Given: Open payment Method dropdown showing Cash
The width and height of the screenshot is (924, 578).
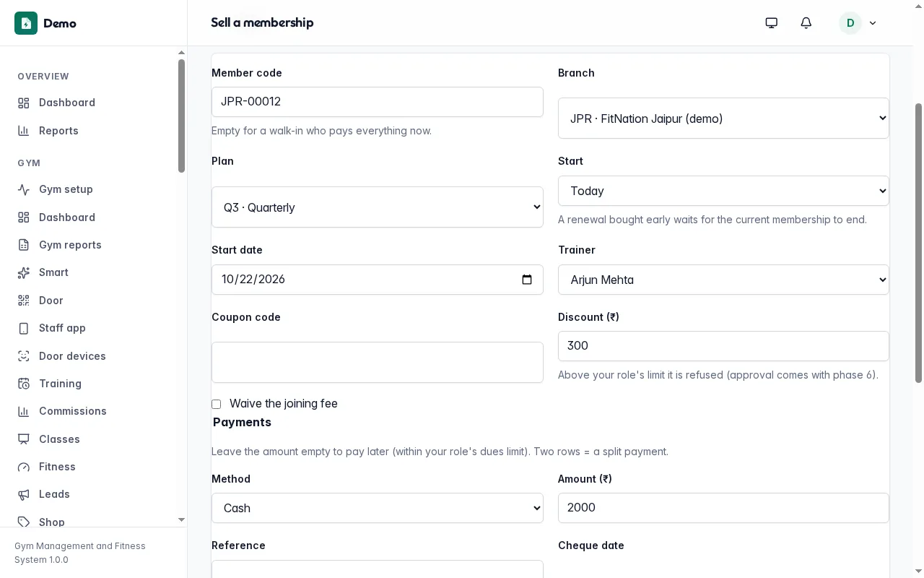Looking at the screenshot, I should coord(378,508).
